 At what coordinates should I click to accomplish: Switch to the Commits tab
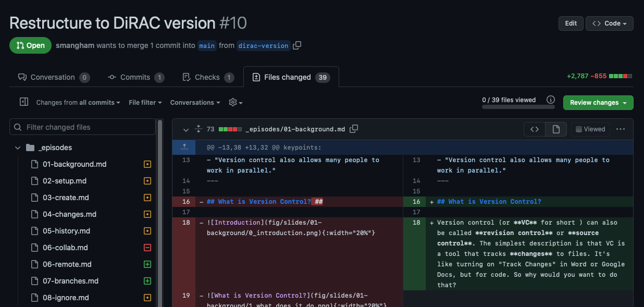(x=135, y=77)
